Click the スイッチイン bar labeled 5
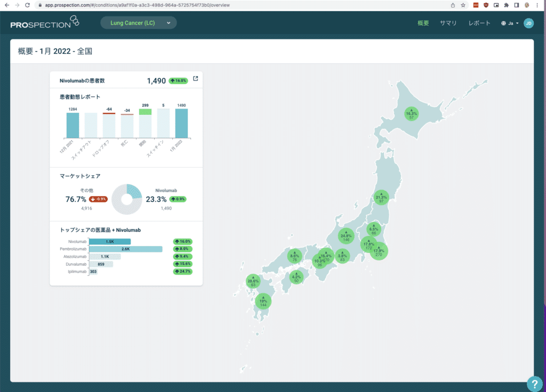Screen dimensions: 546x392 tap(163, 123)
